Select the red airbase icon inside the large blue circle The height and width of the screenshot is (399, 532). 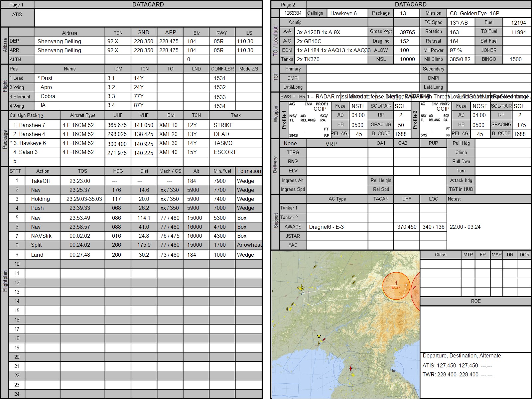click(350, 368)
